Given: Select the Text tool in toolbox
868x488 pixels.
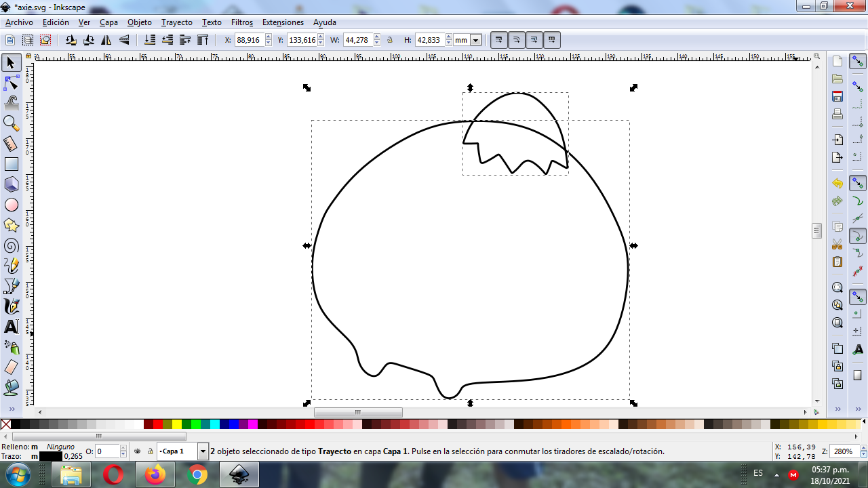Looking at the screenshot, I should coord(11,327).
